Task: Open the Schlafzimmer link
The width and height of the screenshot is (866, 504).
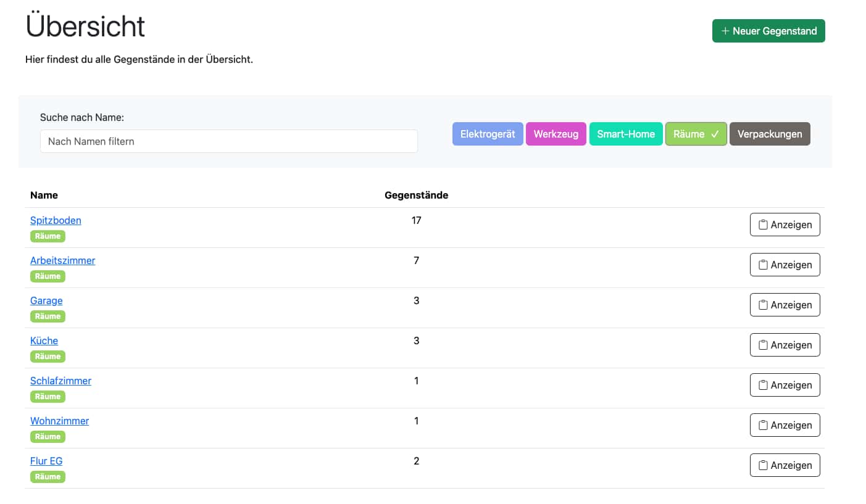Action: pos(60,381)
